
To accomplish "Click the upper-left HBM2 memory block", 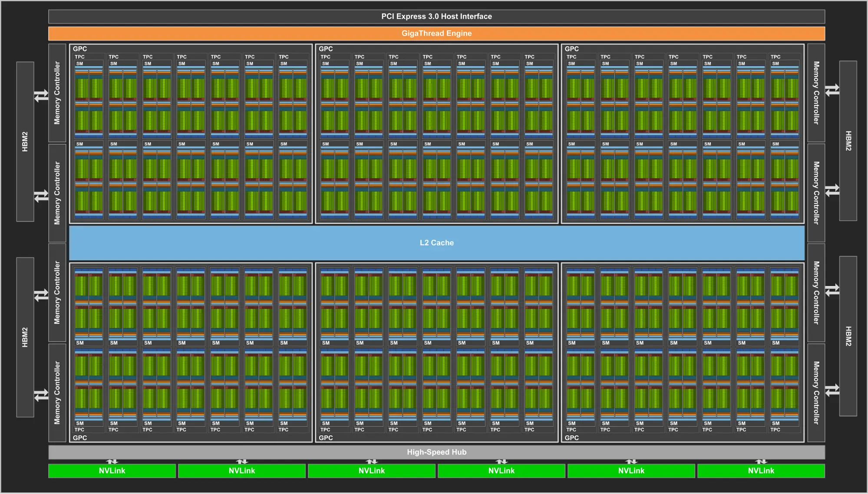I will pyautogui.click(x=25, y=142).
